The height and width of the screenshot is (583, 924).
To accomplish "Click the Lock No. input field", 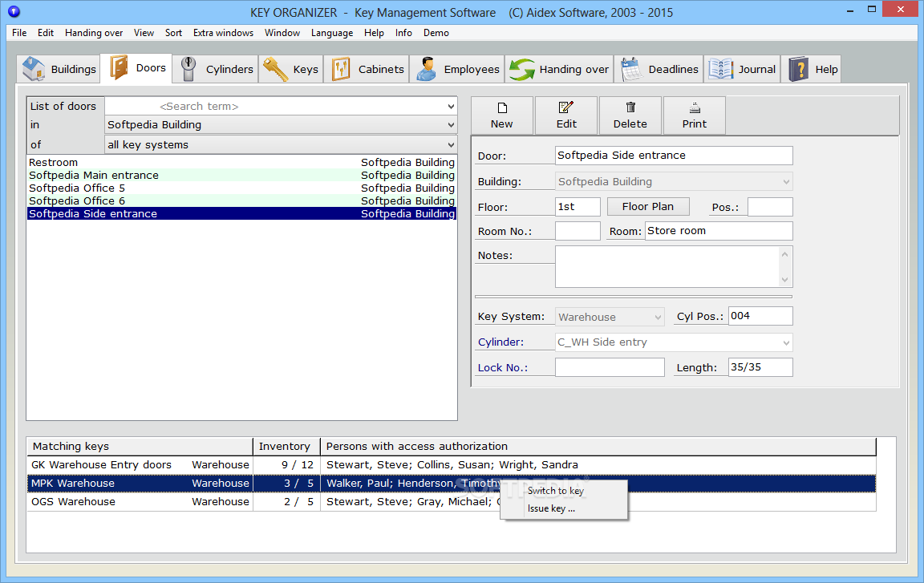I will click(610, 367).
